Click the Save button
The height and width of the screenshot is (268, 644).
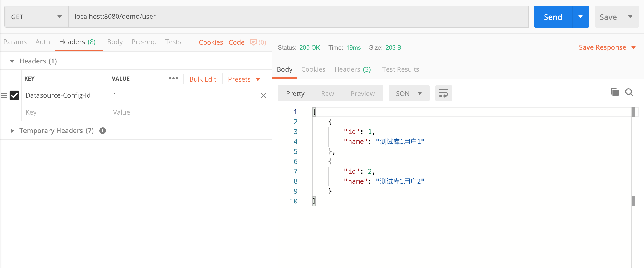tap(608, 17)
